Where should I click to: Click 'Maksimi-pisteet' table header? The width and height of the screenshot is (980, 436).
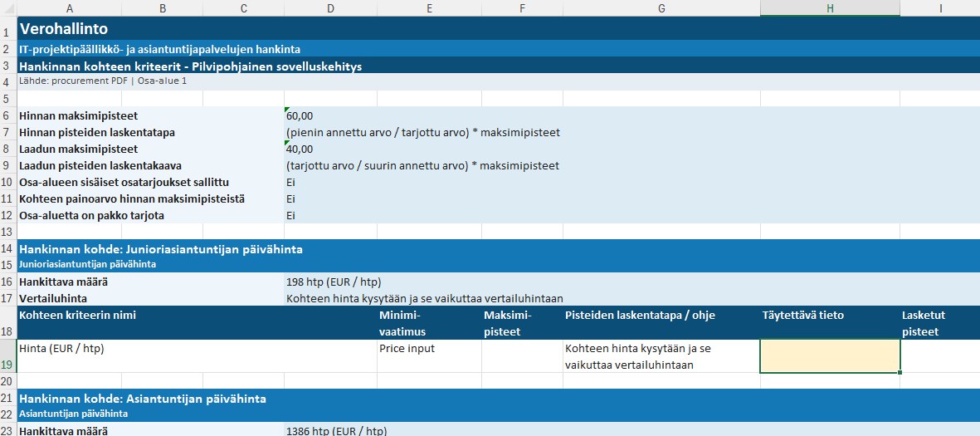523,323
